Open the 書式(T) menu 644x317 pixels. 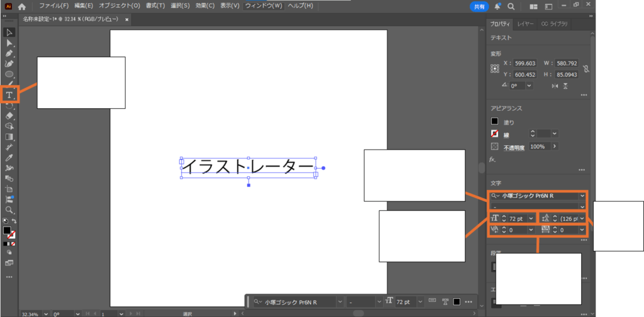(x=155, y=6)
